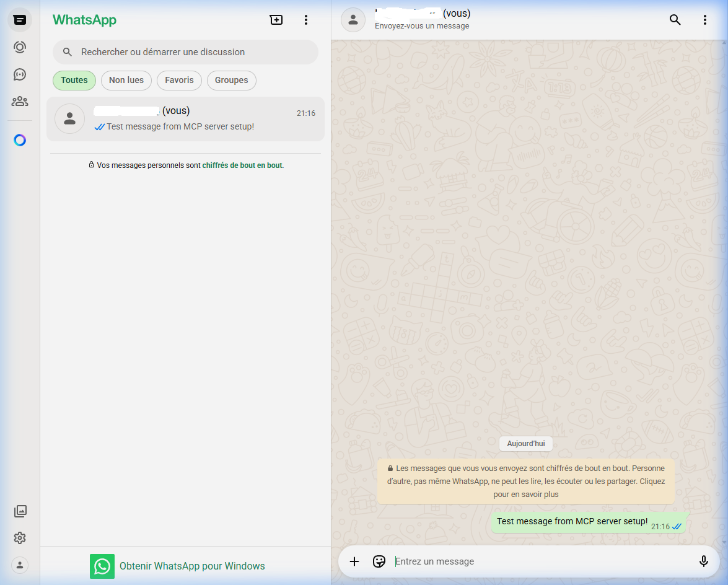728x585 pixels.
Task: Switch to the Favoris filter
Action: [179, 80]
